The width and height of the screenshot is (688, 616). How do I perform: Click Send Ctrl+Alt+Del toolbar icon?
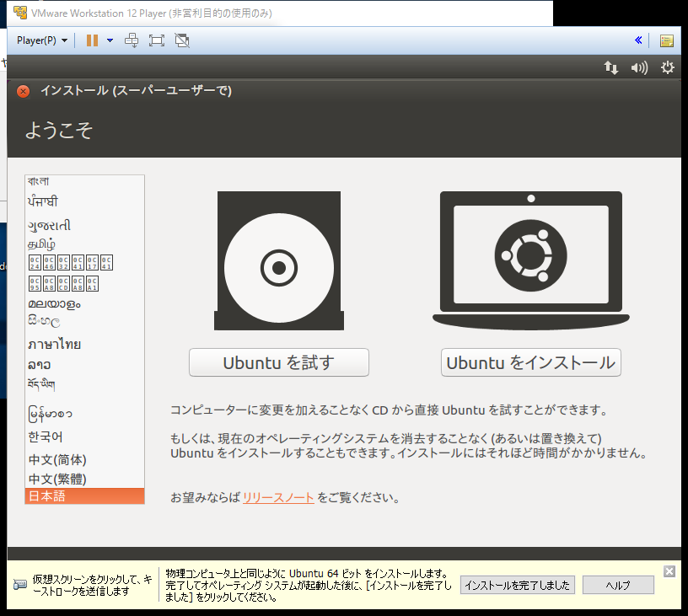point(132,40)
